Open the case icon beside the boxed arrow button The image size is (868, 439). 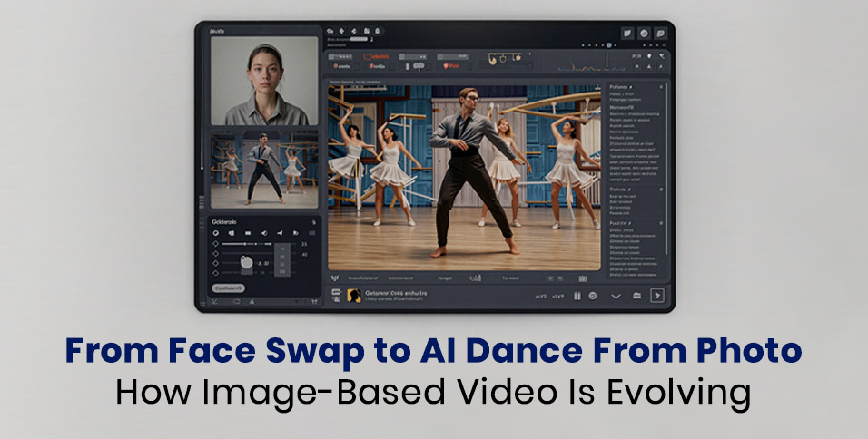pyautogui.click(x=636, y=296)
